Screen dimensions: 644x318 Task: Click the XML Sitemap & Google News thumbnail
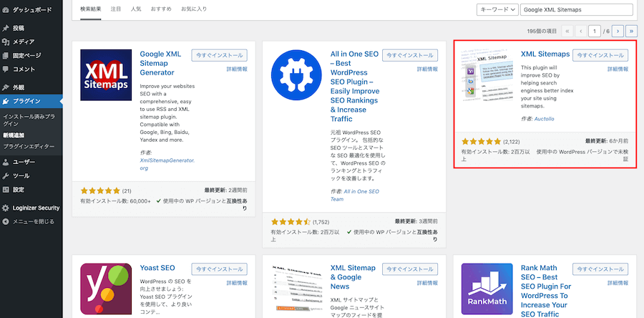point(296,289)
